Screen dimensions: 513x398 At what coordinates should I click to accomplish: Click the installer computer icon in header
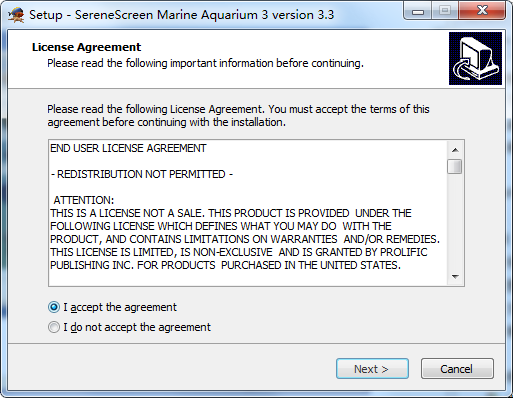click(475, 58)
